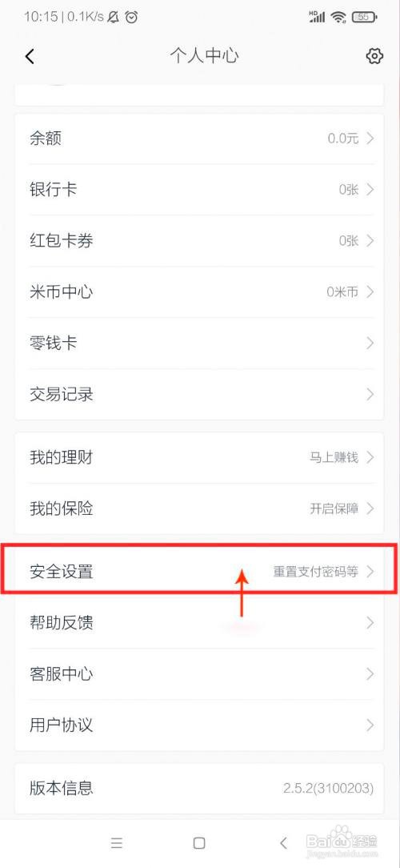Expand 银行卡 row chevron
Viewport: 400px width, 868px height.
pyautogui.click(x=370, y=190)
